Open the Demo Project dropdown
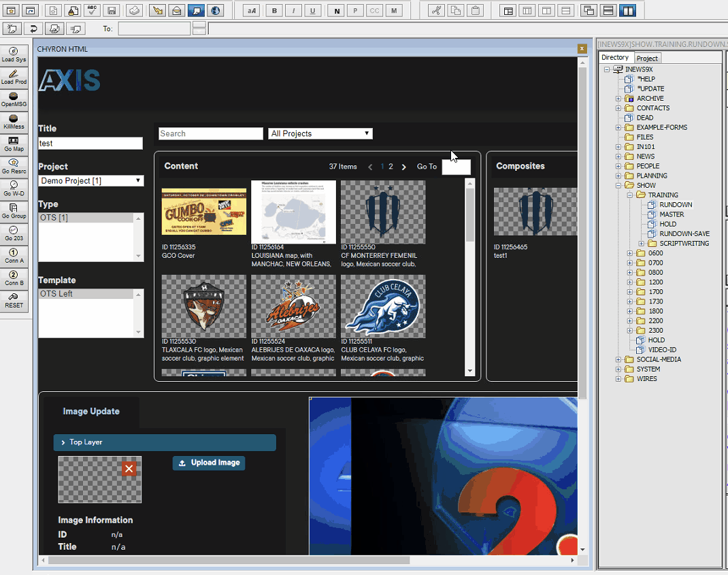This screenshot has width=728, height=575. pyautogui.click(x=90, y=181)
